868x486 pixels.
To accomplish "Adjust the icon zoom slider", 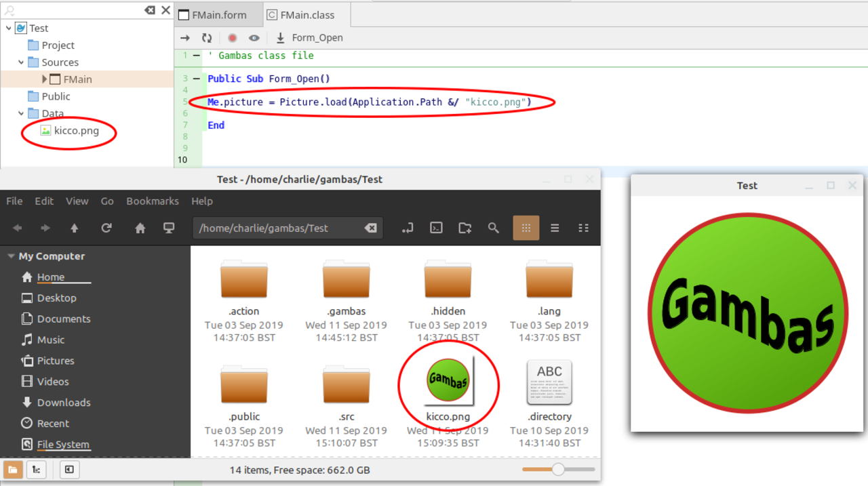I will 558,469.
